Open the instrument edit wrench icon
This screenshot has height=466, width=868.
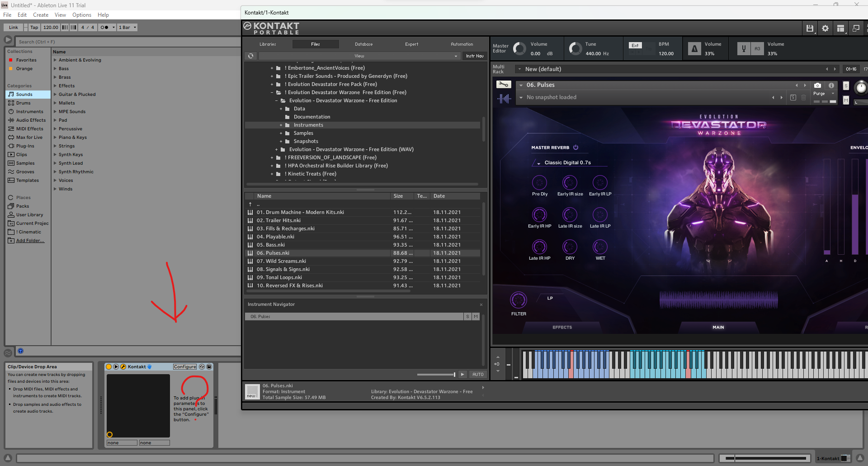tap(504, 85)
